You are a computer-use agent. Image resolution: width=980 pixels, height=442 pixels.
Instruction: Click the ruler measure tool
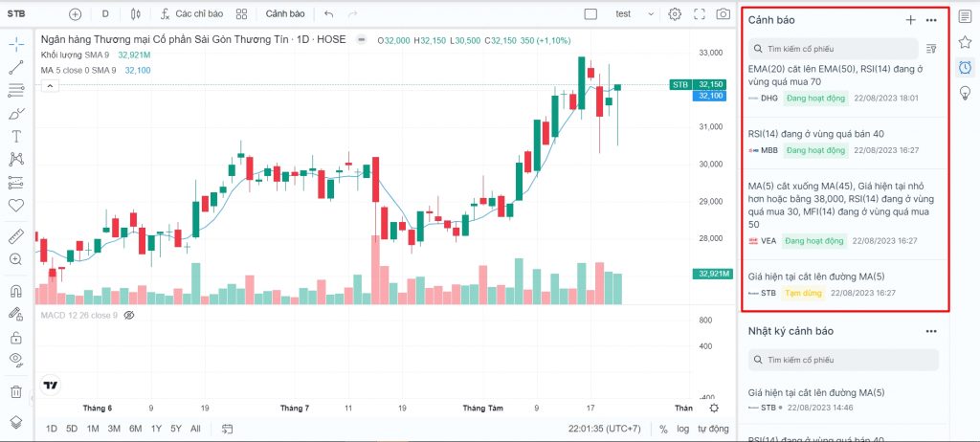click(16, 234)
